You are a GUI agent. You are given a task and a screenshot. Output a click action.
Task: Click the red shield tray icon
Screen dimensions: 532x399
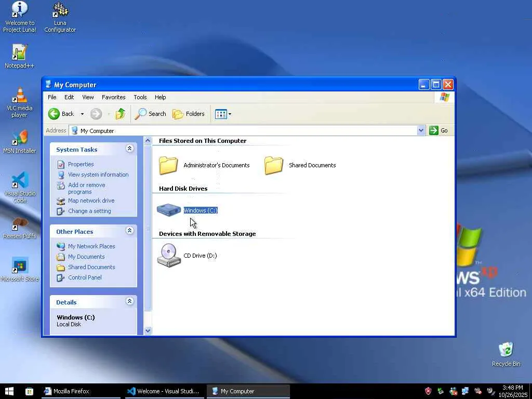click(428, 391)
